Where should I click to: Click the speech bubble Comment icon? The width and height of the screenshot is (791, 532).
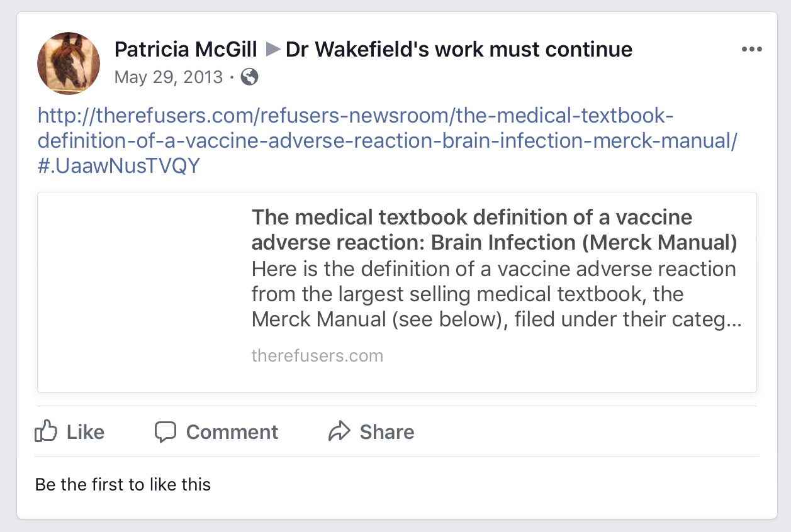(165, 432)
